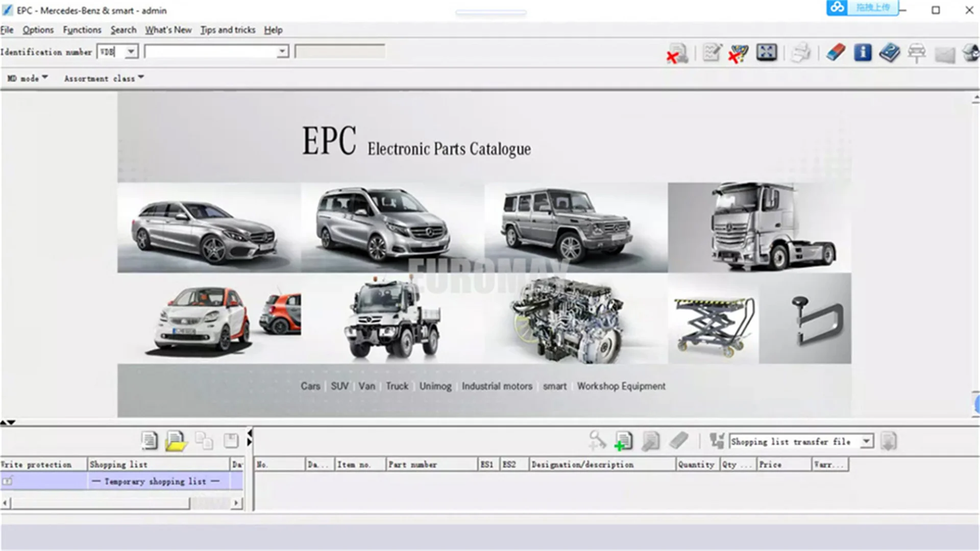Click the Item no. column header
The image size is (980, 551).
(360, 464)
